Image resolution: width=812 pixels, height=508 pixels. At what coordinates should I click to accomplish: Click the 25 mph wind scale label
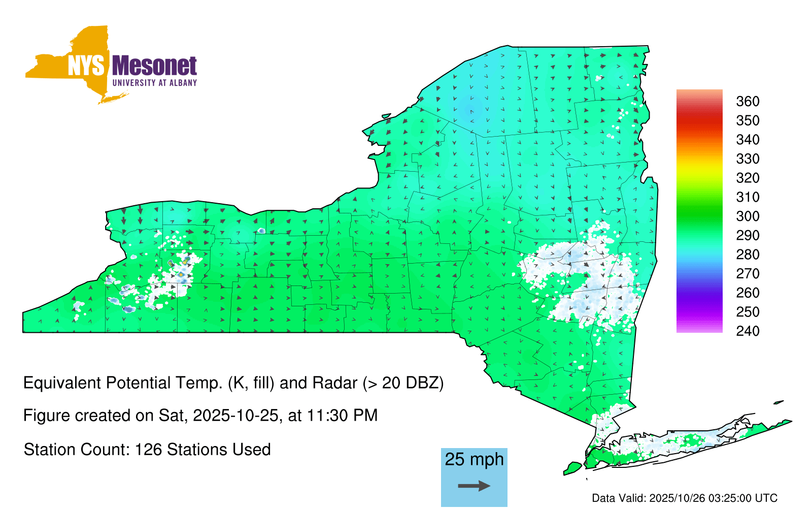474,459
